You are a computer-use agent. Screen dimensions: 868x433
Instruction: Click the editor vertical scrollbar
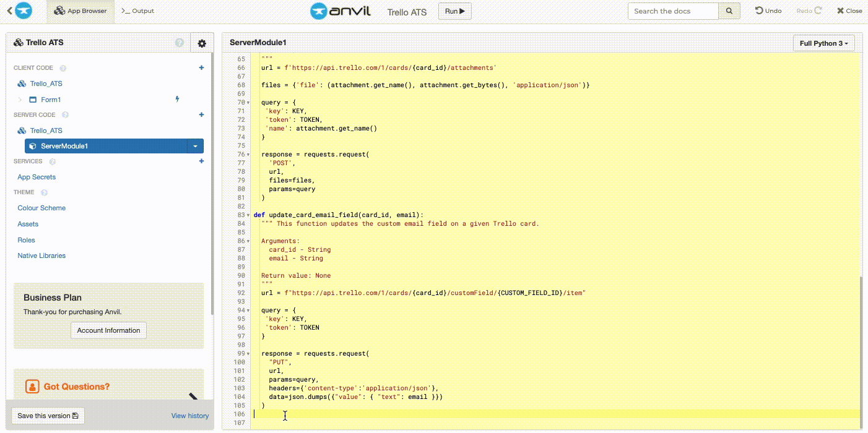862,353
